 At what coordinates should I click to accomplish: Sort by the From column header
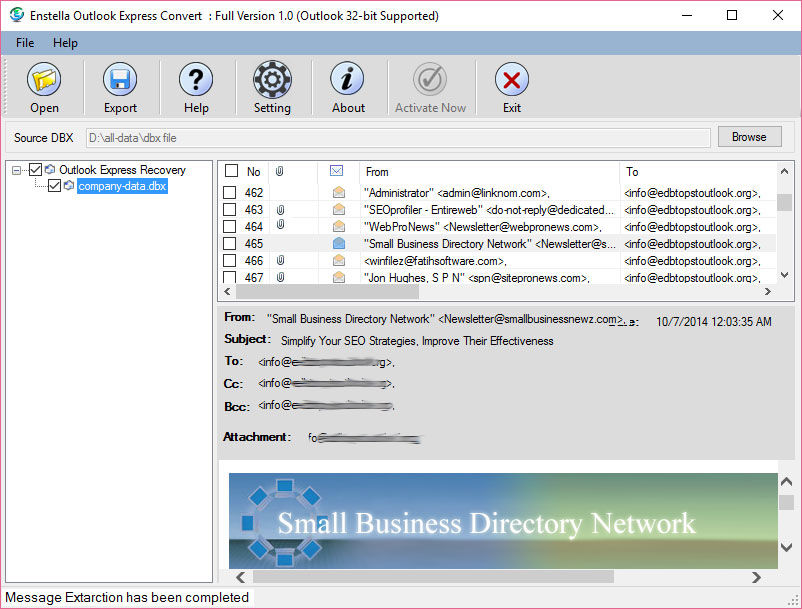(x=377, y=172)
